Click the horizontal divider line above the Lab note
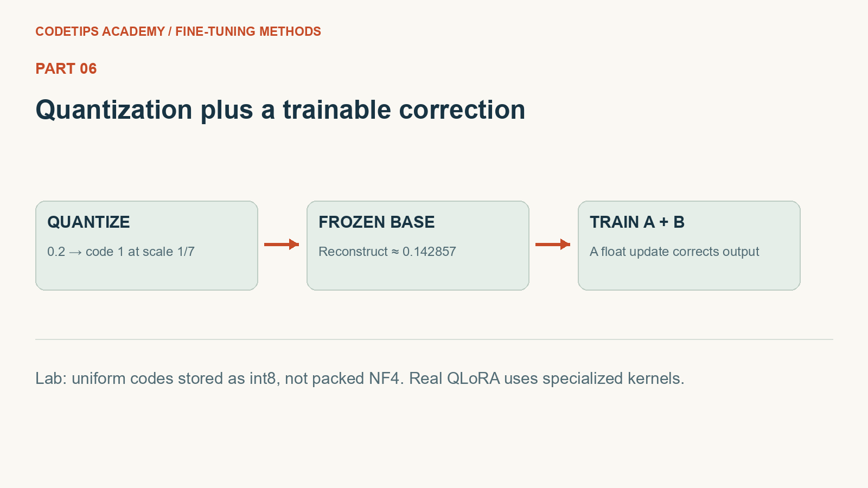The height and width of the screenshot is (488, 868). click(434, 339)
